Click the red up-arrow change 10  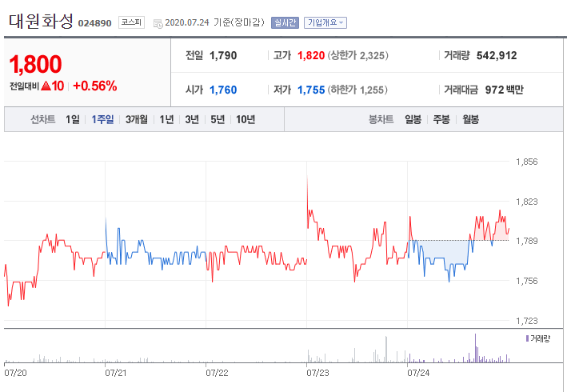(x=53, y=86)
